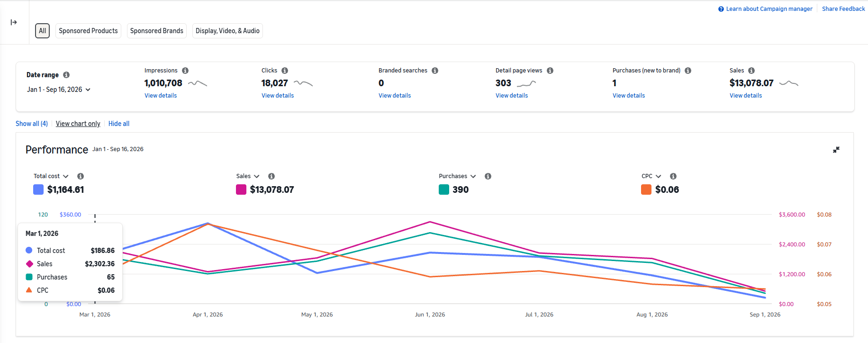
Task: Click info icon next to Branded searches
Action: click(435, 71)
